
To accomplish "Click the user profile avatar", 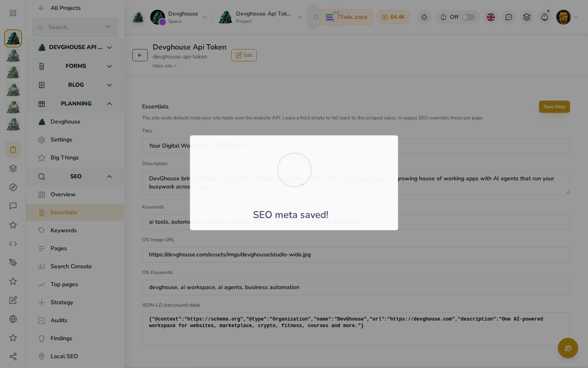I will pyautogui.click(x=563, y=17).
